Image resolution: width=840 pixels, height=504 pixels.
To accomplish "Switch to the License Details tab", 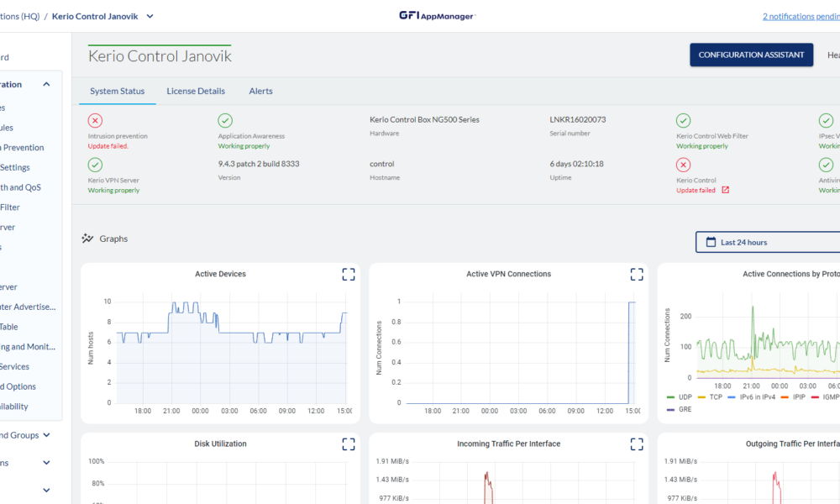I will pyautogui.click(x=196, y=91).
